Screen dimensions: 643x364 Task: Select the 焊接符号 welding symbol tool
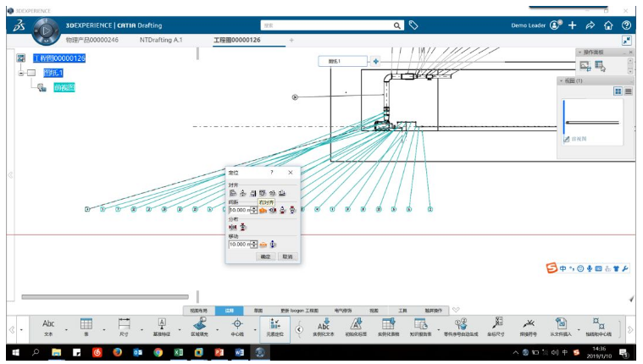[x=528, y=328]
